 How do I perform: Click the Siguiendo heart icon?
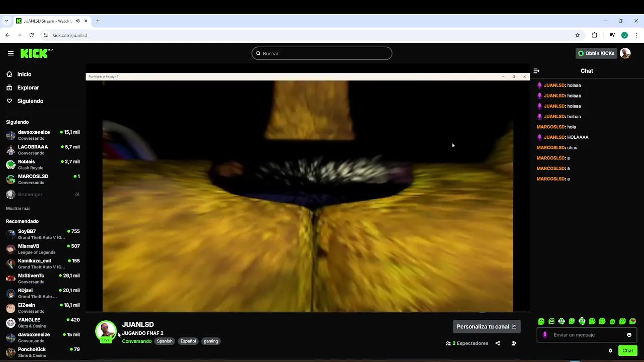point(10,101)
